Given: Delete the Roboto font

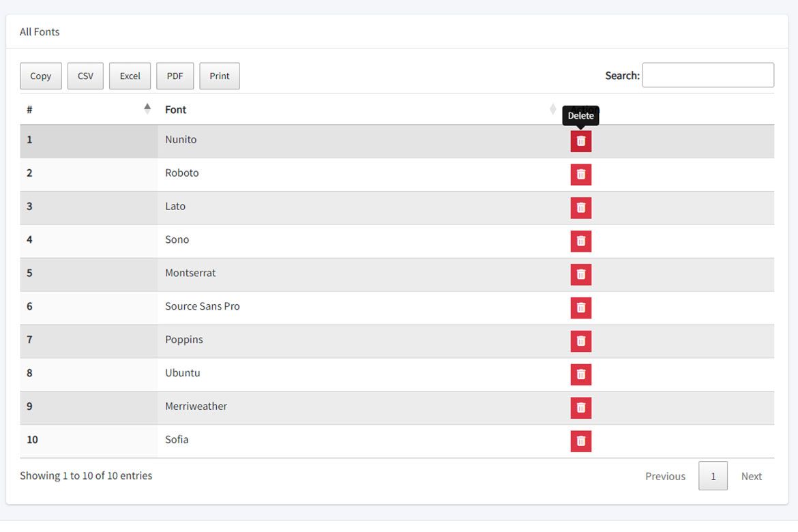Looking at the screenshot, I should pyautogui.click(x=580, y=175).
